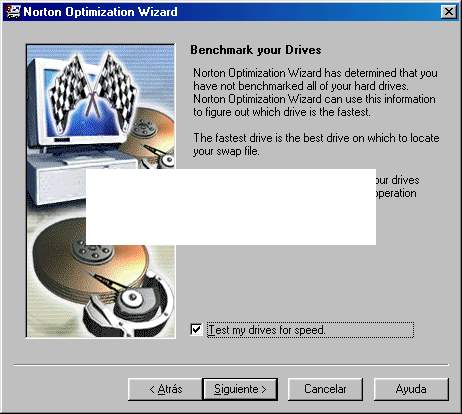462x414 pixels.
Task: Enable the Test my drives checkbox
Action: click(x=196, y=330)
